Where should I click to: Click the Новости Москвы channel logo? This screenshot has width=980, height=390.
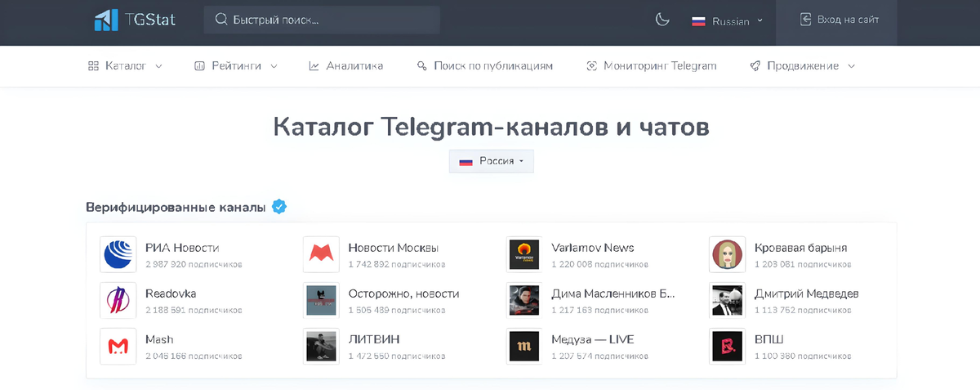pyautogui.click(x=321, y=254)
